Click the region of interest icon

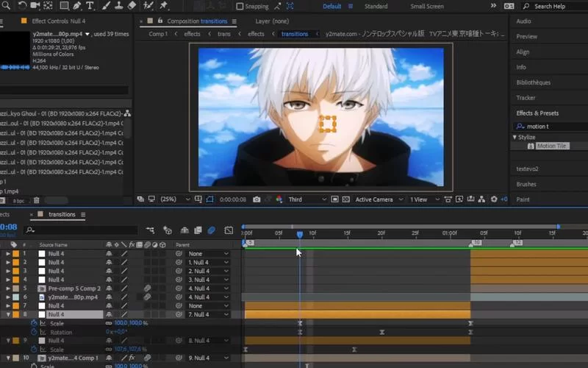pos(334,199)
